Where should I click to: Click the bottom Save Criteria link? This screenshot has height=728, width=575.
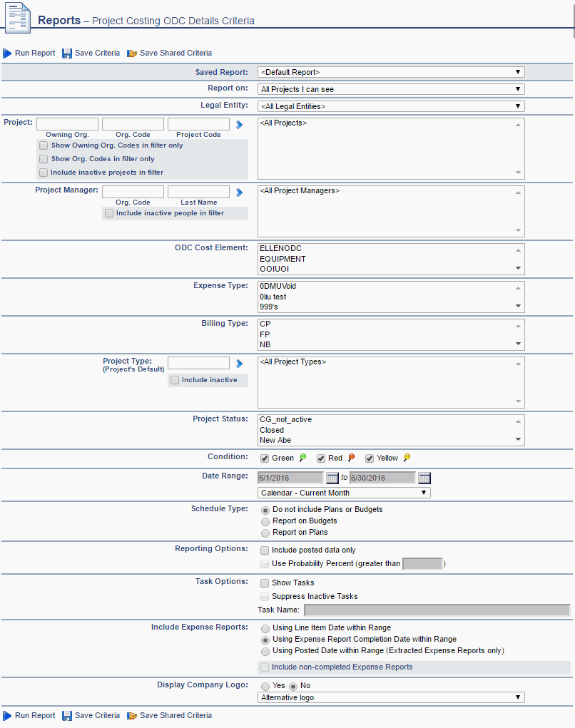(97, 715)
